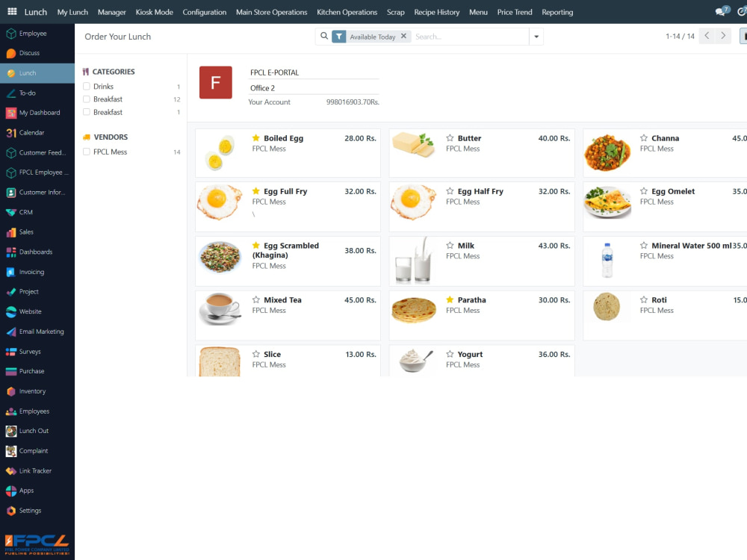The width and height of the screenshot is (747, 560).
Task: Favorite the Milk item star
Action: click(x=450, y=246)
